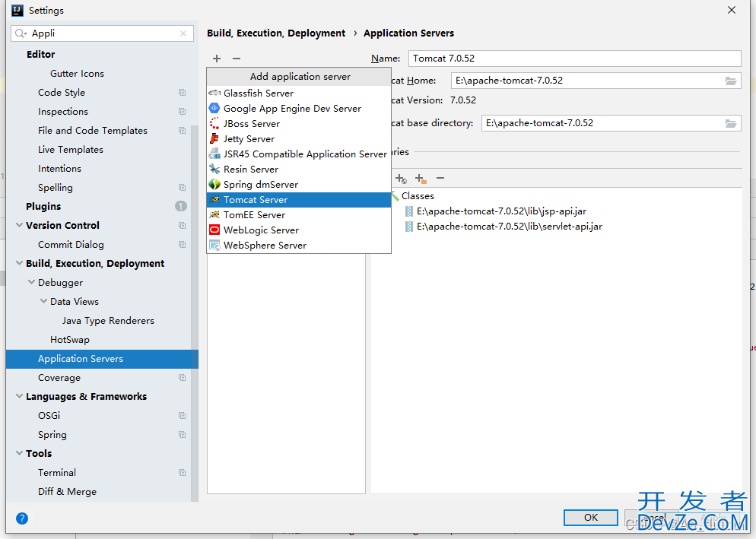Remove selected library with minus icon

tap(440, 179)
